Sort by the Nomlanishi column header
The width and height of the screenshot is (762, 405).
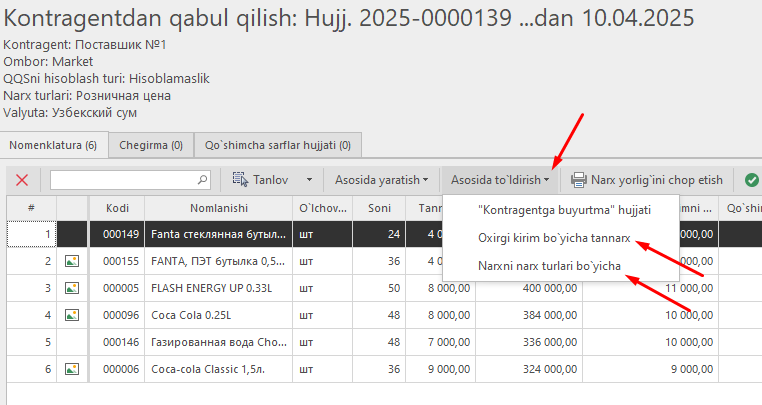pos(217,208)
